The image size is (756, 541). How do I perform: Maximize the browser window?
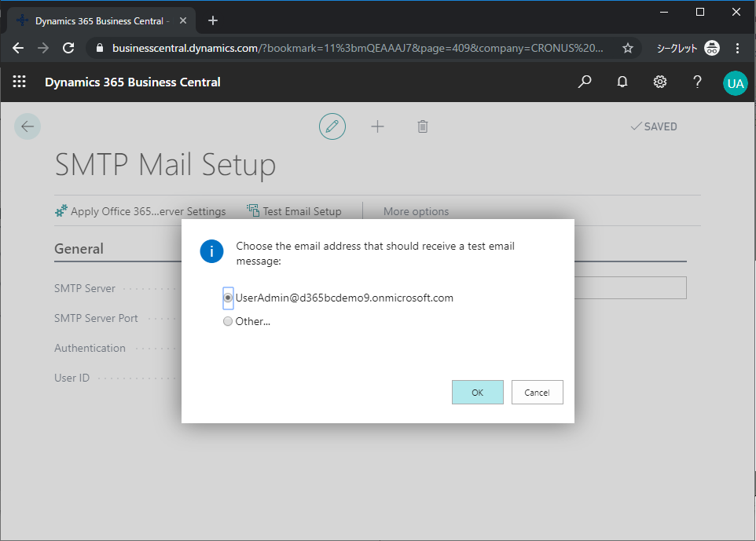(700, 12)
